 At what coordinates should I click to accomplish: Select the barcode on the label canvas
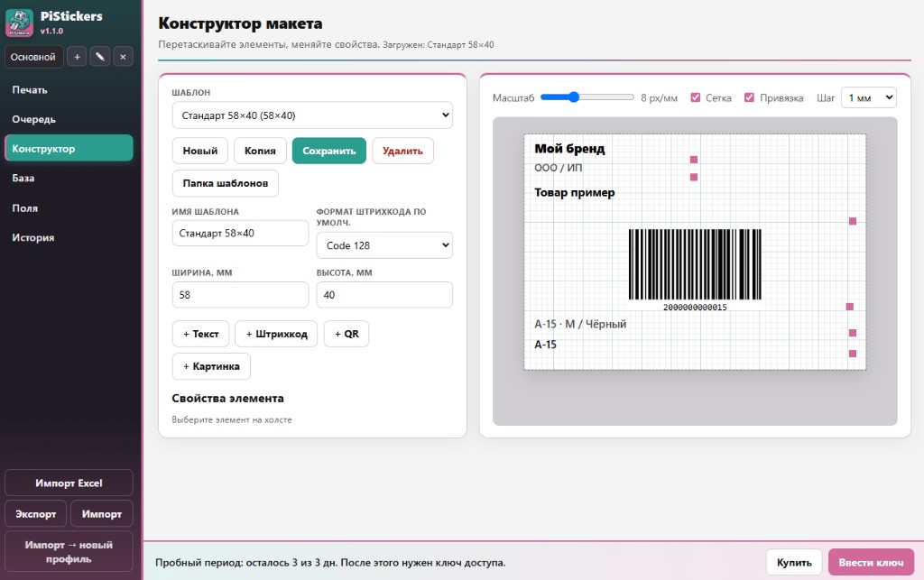coord(695,270)
